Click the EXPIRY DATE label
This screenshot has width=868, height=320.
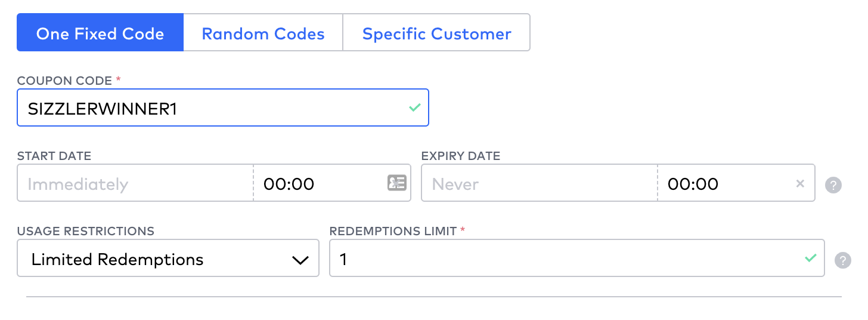point(460,156)
